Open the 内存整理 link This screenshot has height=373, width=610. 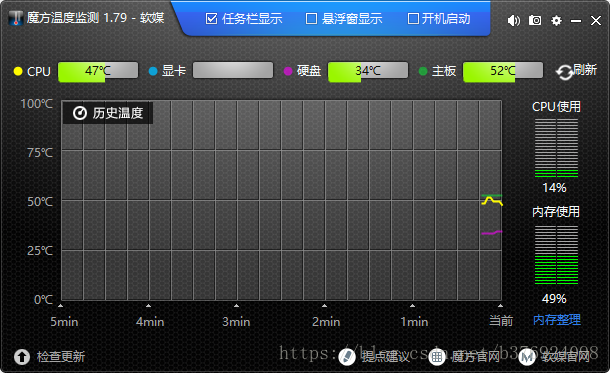pyautogui.click(x=557, y=320)
